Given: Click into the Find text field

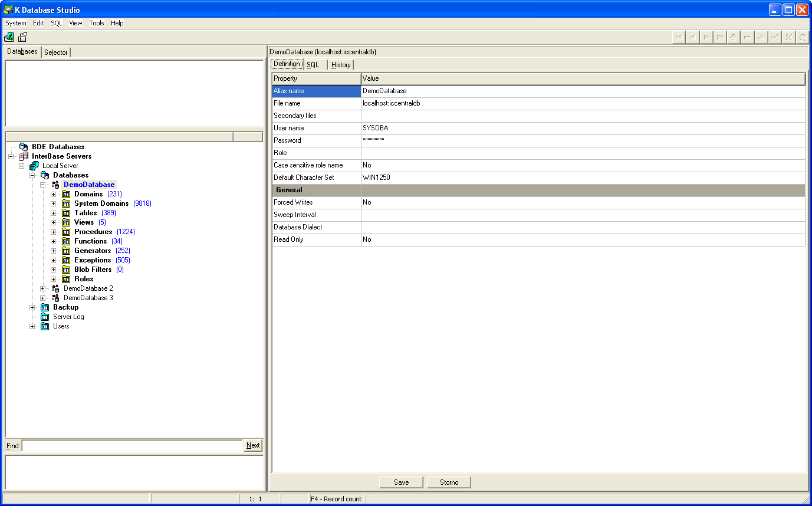Looking at the screenshot, I should [x=132, y=446].
